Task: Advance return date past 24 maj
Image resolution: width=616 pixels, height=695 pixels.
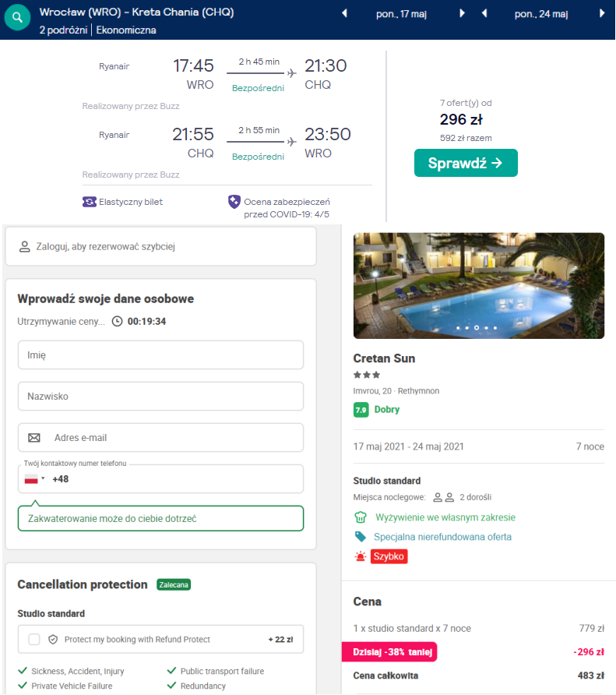Action: (x=601, y=13)
